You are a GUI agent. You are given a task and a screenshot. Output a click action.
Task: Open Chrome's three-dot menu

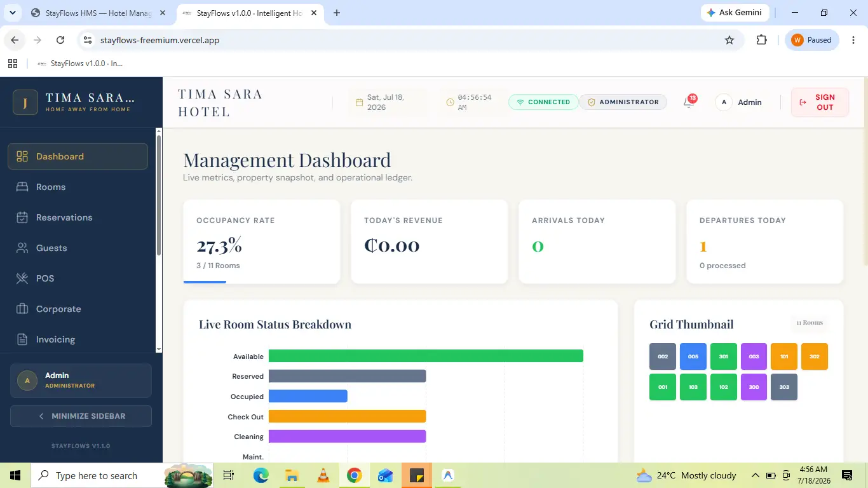(853, 40)
